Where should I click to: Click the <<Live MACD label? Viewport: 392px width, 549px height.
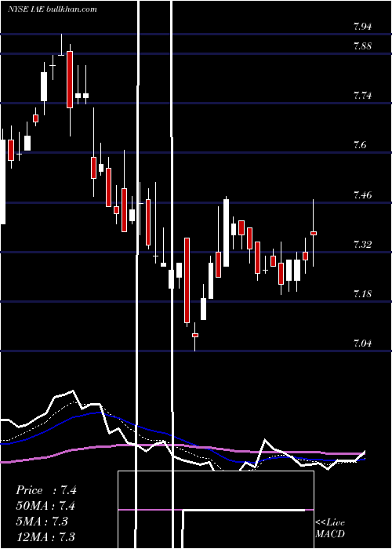(x=330, y=529)
